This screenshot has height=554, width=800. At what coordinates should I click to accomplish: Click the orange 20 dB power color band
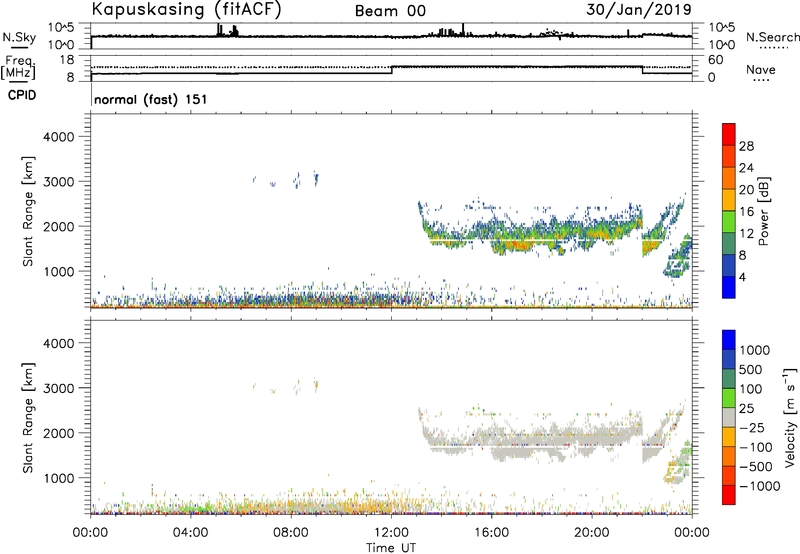coord(729,178)
